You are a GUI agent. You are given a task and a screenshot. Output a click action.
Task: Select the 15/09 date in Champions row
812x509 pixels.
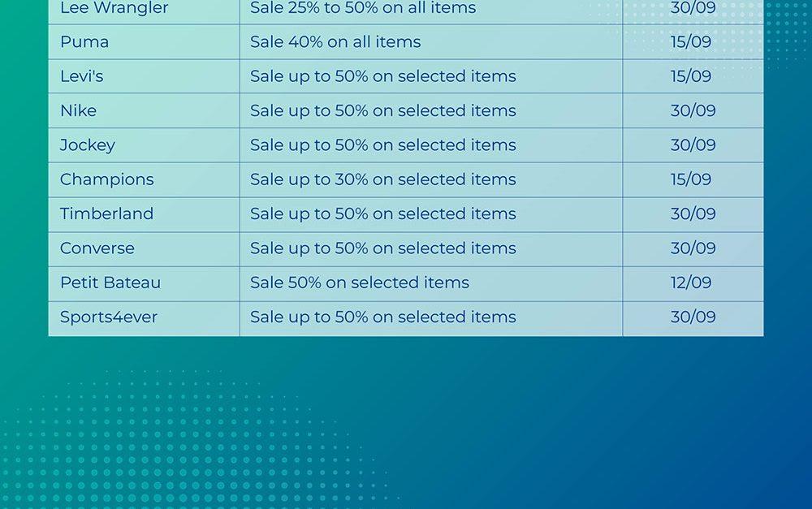click(691, 179)
